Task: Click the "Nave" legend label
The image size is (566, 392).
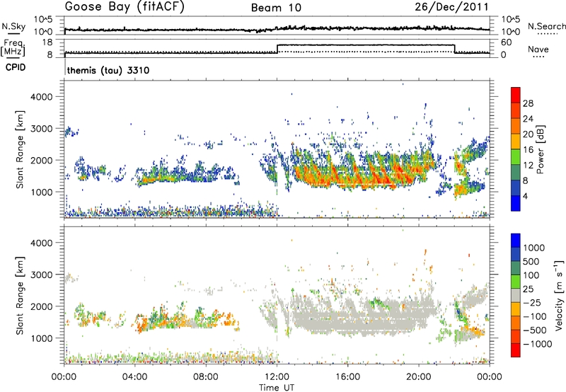Action: point(538,49)
